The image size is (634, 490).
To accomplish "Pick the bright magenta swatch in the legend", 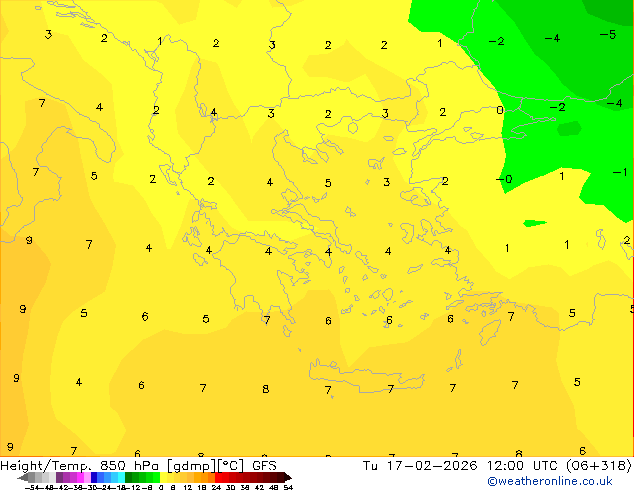I will coord(80,477).
